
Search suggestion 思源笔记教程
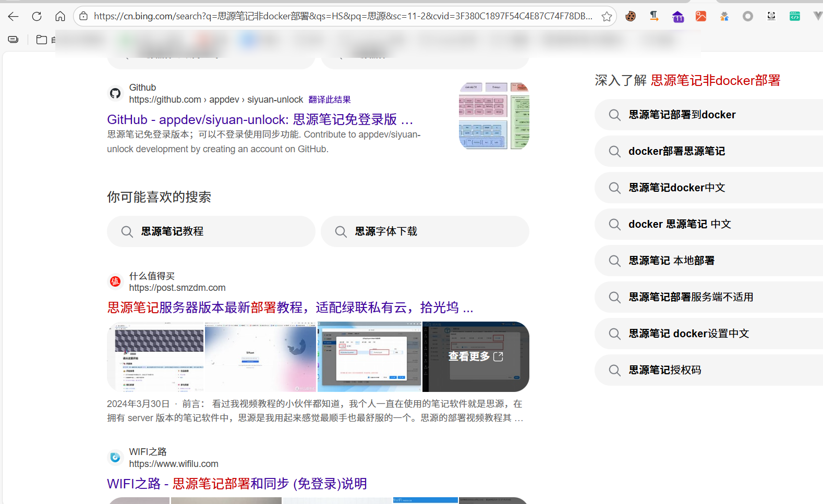click(x=211, y=231)
